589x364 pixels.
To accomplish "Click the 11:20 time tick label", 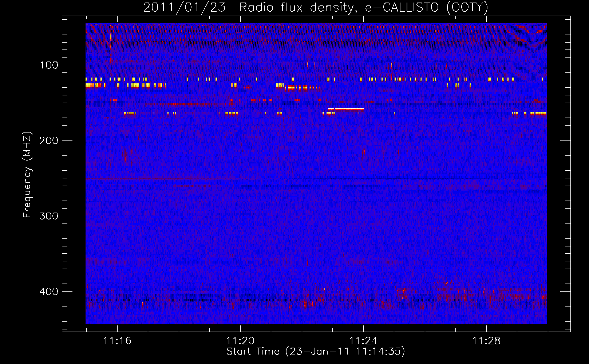I will [240, 341].
